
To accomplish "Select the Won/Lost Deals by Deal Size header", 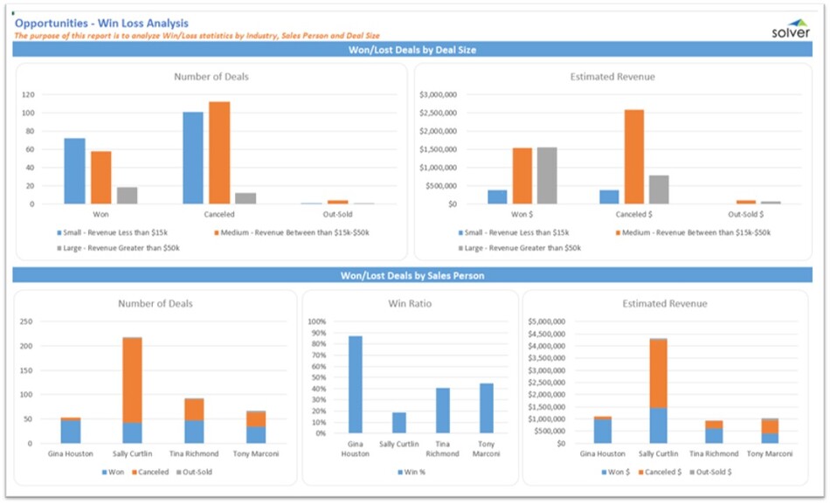I will [x=412, y=50].
